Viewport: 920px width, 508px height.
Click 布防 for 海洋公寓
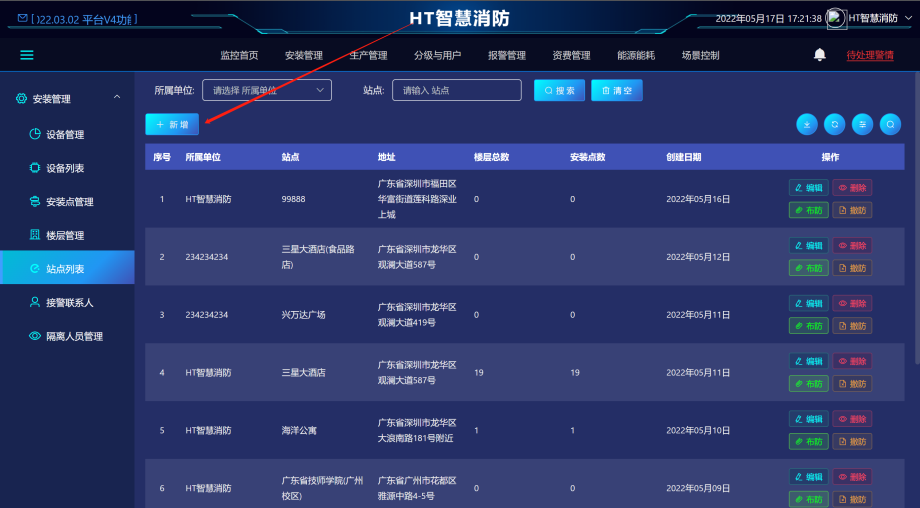(x=809, y=441)
